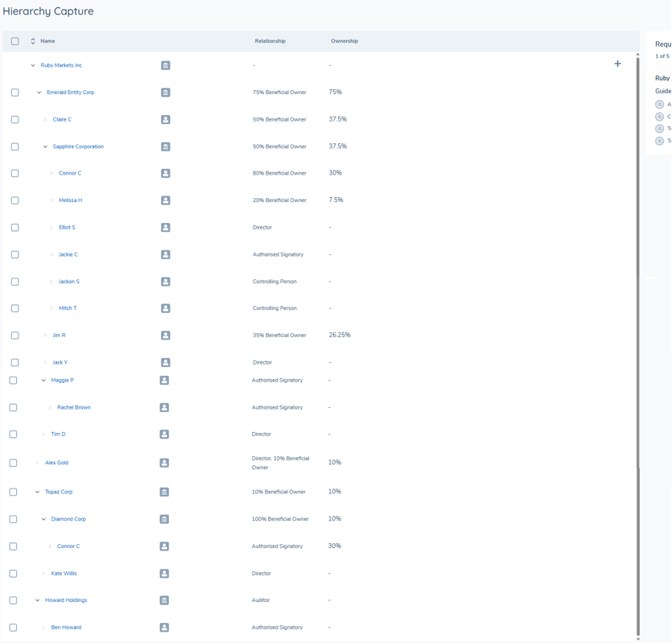The height and width of the screenshot is (643, 672).
Task: Click the "Relationship" column header
Action: 270,41
